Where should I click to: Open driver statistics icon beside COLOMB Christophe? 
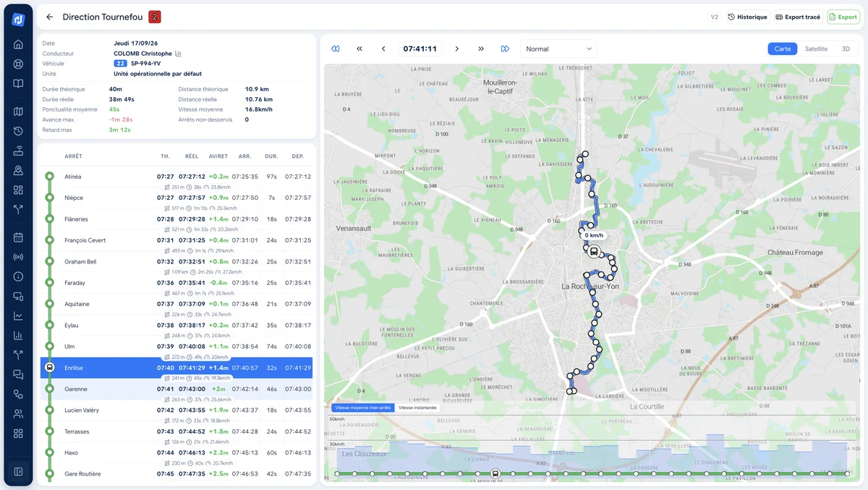point(178,54)
